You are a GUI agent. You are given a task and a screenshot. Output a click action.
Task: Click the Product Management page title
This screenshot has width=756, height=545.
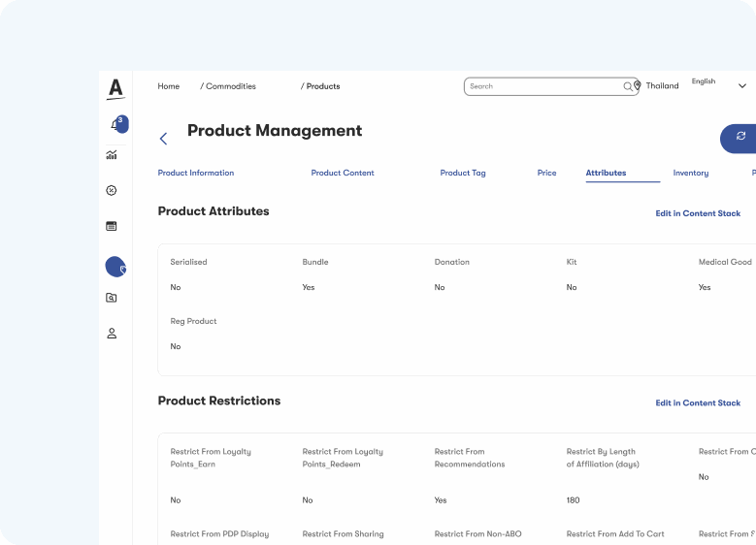tap(275, 131)
